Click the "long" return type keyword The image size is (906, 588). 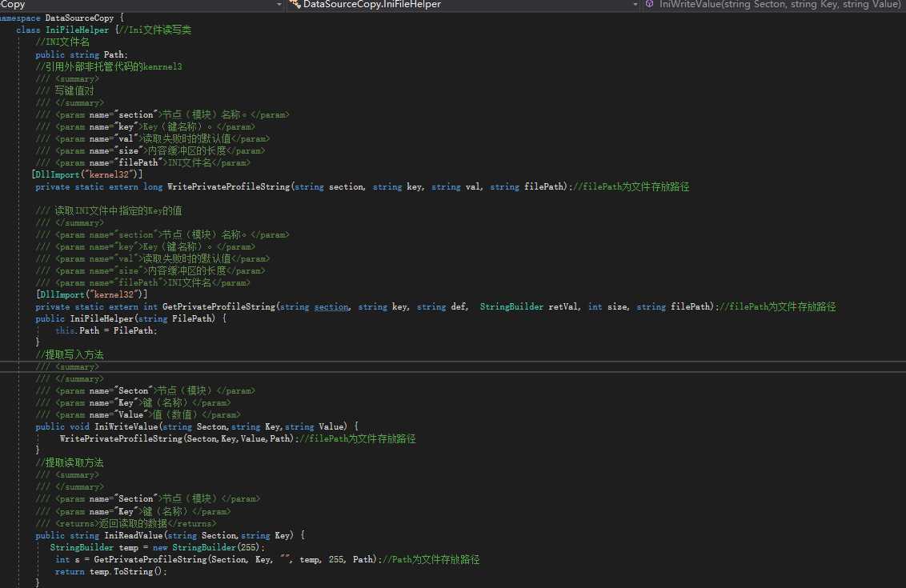click(153, 186)
